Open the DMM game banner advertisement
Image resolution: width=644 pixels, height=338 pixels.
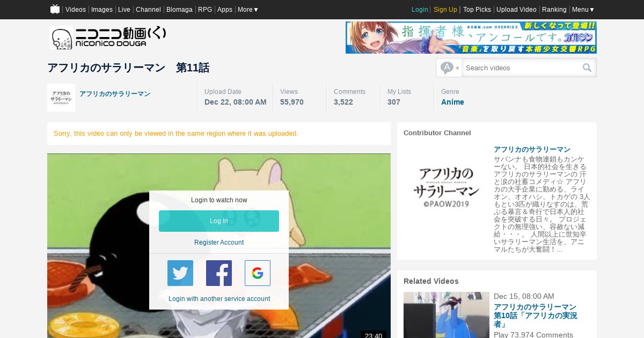[471, 38]
